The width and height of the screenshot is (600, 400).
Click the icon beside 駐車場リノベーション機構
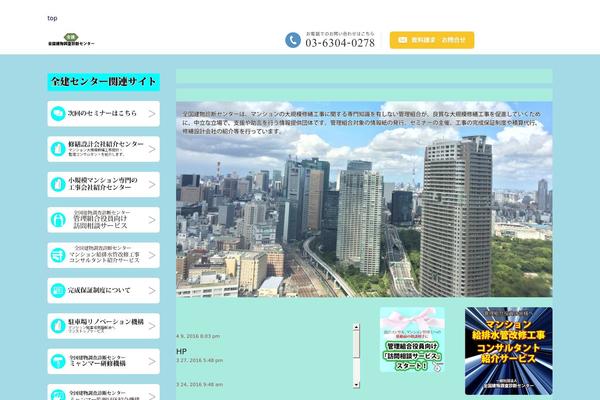[58, 326]
